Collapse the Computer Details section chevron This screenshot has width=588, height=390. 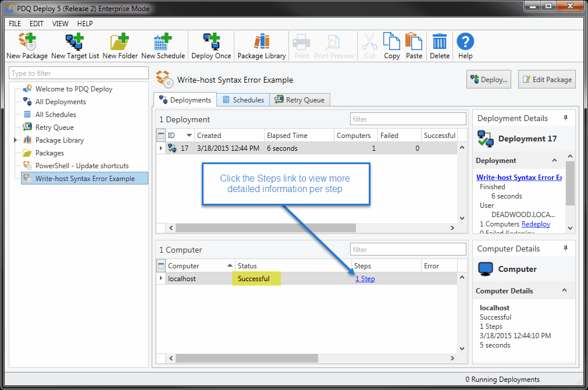pos(564,290)
